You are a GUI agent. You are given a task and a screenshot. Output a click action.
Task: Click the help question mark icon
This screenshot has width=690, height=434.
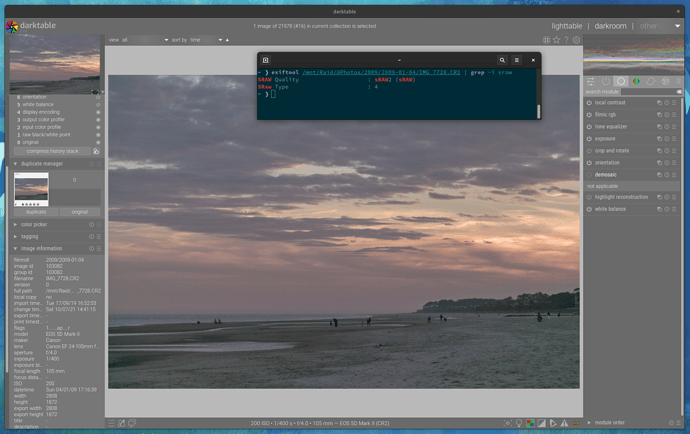566,40
